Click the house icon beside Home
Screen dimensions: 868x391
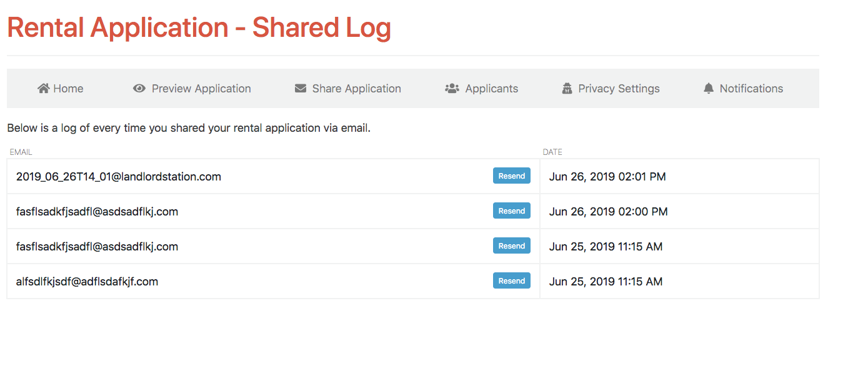43,89
